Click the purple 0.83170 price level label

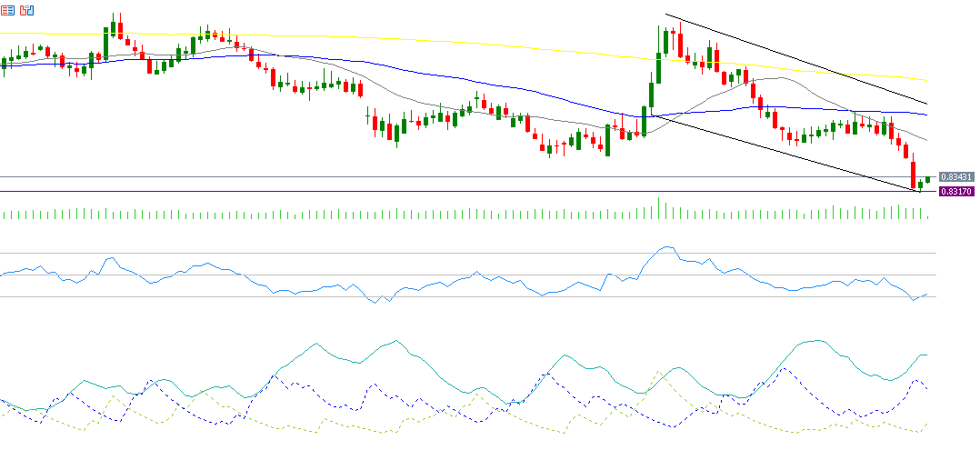[x=956, y=192]
